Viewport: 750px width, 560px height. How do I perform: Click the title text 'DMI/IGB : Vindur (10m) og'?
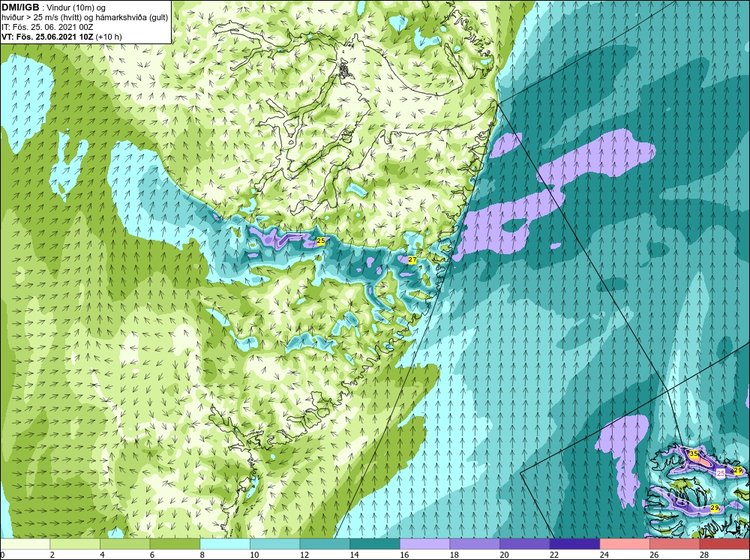54,7
